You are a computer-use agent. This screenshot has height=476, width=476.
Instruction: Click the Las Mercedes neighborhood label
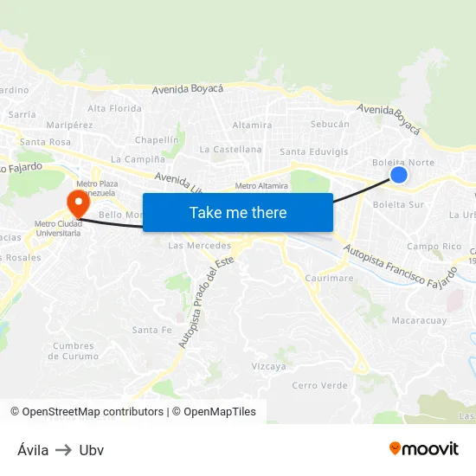[x=199, y=245]
